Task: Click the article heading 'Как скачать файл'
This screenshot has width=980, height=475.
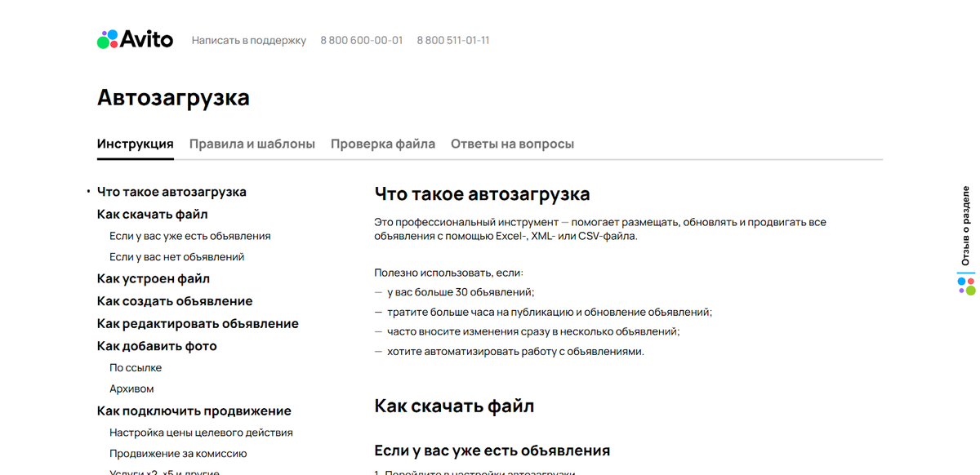Action: [454, 406]
